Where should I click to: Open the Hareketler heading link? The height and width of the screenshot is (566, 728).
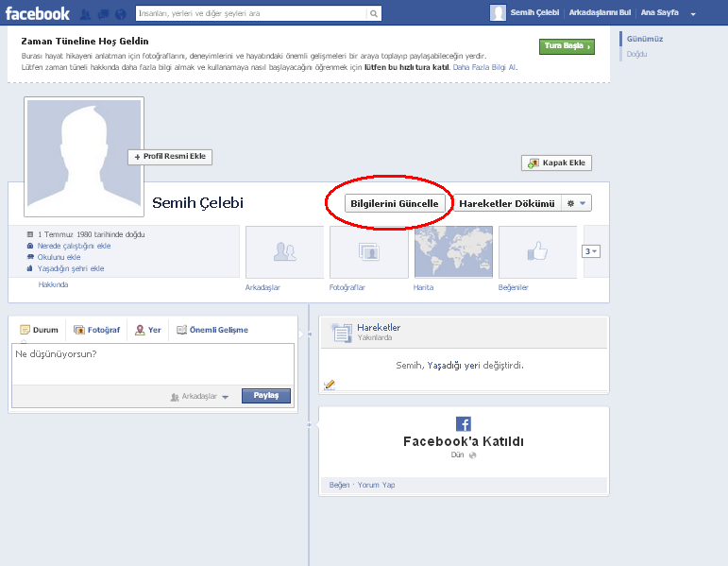coord(379,327)
